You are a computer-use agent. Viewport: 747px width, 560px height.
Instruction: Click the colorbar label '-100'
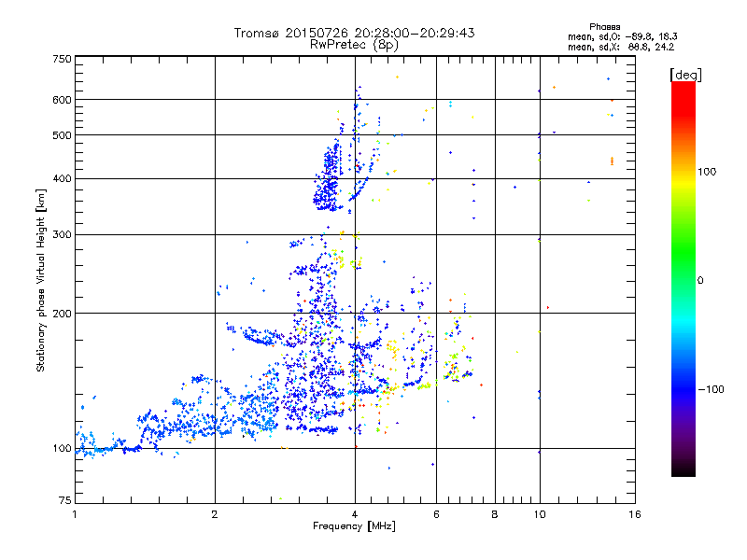(711, 389)
